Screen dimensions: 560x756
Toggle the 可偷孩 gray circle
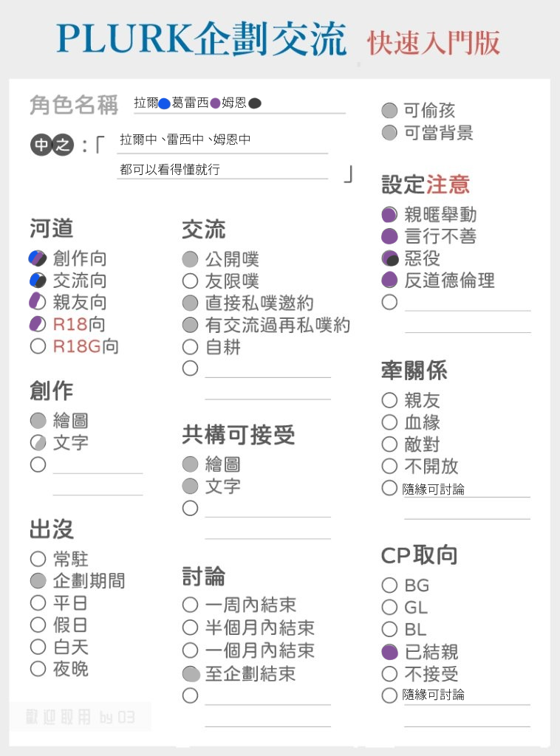[389, 111]
